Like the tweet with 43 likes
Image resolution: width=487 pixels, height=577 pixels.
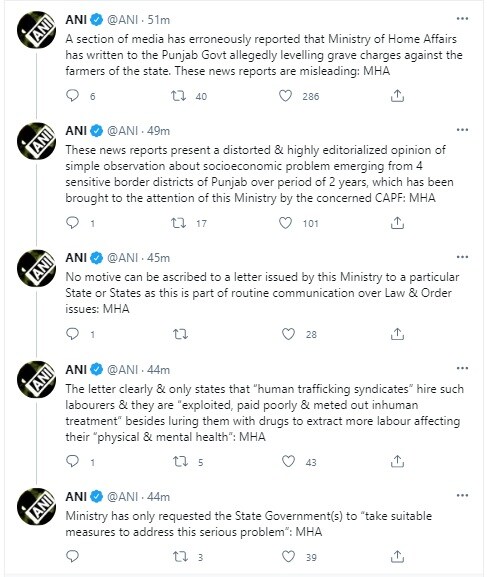click(288, 461)
